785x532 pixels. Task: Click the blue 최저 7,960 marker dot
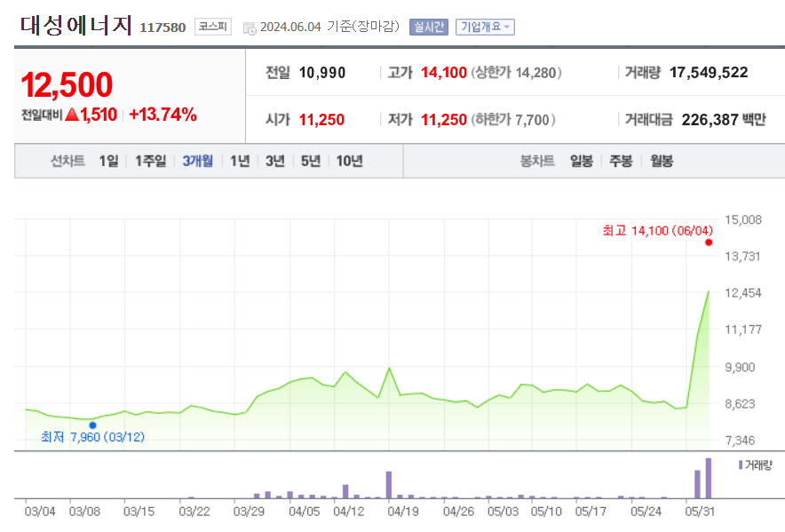coord(92,425)
